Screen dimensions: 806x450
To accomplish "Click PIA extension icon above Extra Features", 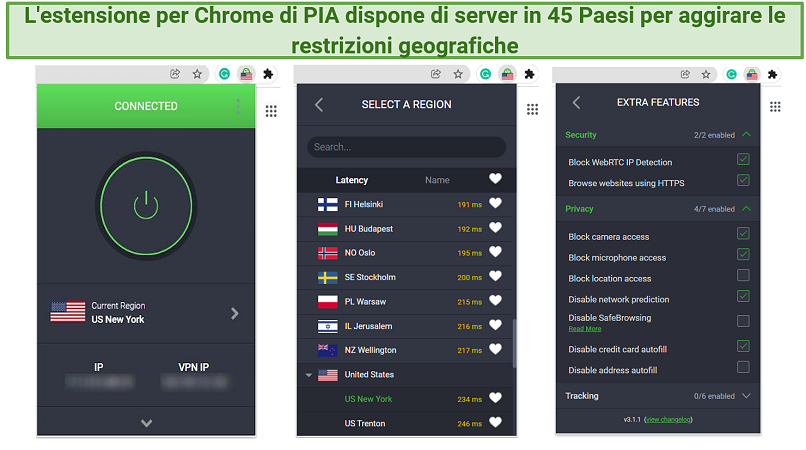I will click(x=752, y=75).
